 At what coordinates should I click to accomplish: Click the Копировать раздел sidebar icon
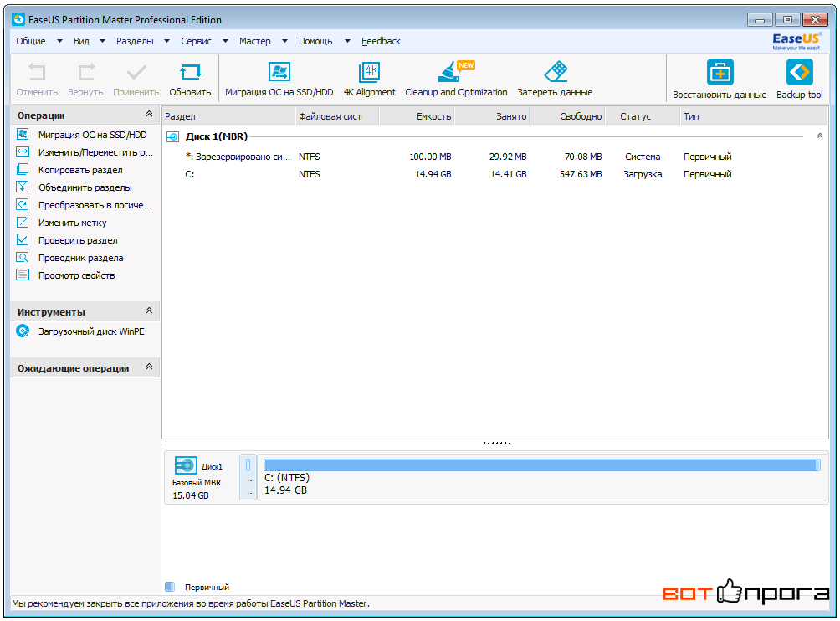pos(23,169)
